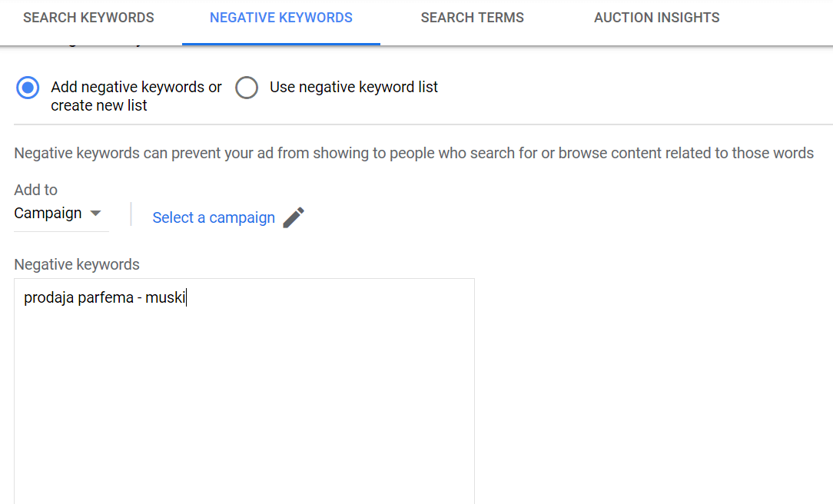
Task: Click the empty radio circle beside "Use negative keyword list"
Action: [x=247, y=88]
